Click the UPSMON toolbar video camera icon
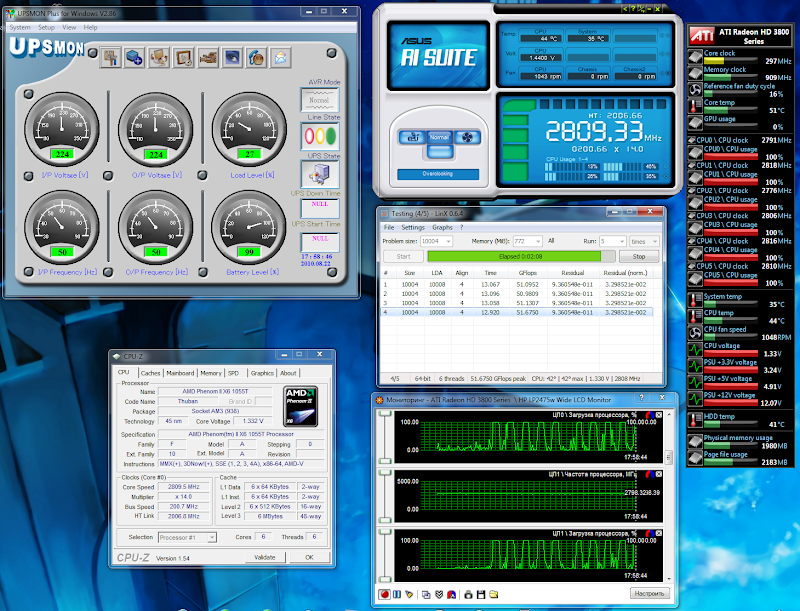Viewport: 800px width, 611px height. click(208, 57)
